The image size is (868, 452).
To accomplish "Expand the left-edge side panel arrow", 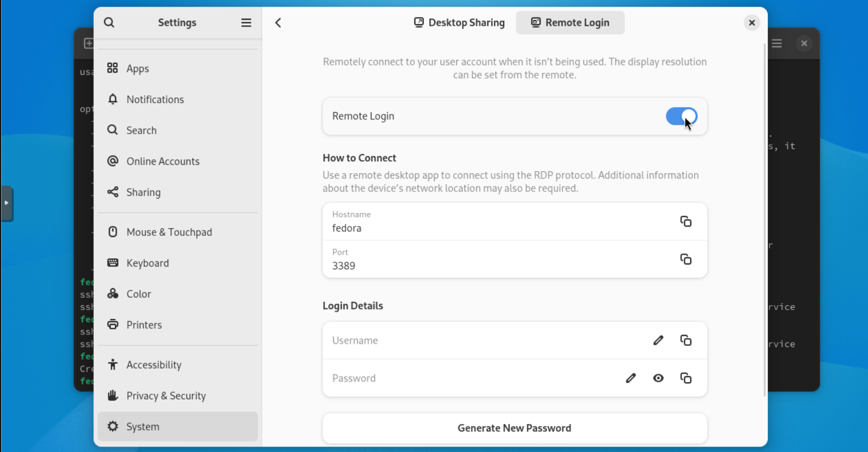I will [7, 203].
